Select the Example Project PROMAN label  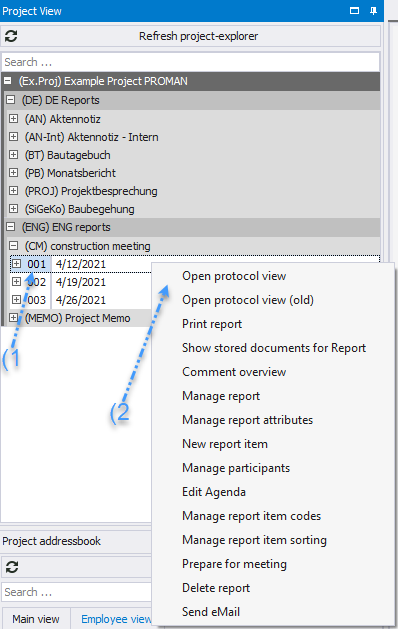point(103,81)
